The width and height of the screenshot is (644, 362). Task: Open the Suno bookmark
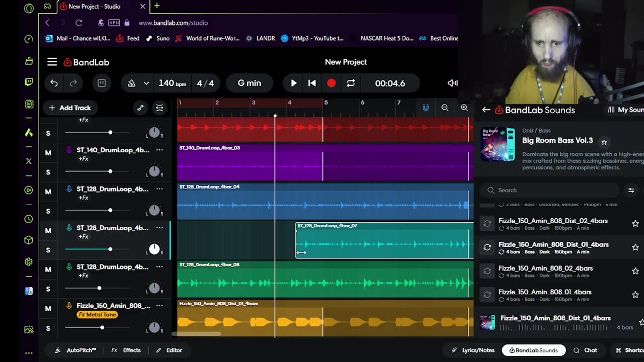[157, 38]
